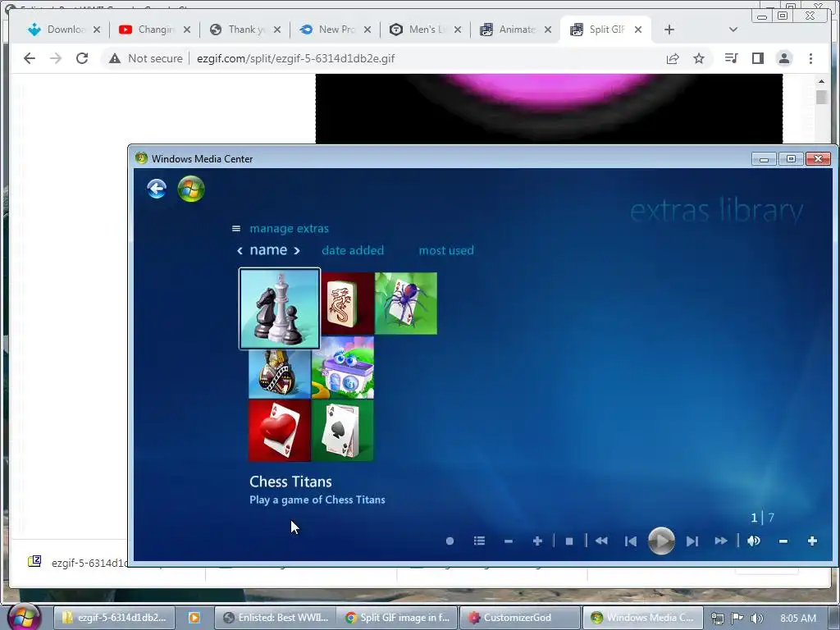Click the 8:05 AM taskbar clock
This screenshot has width=840, height=630.
798,618
